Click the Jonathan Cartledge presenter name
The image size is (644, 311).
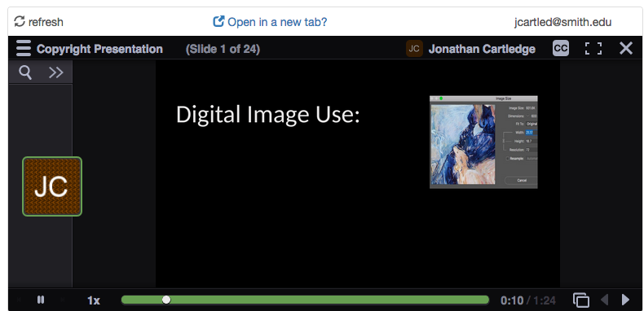click(482, 49)
